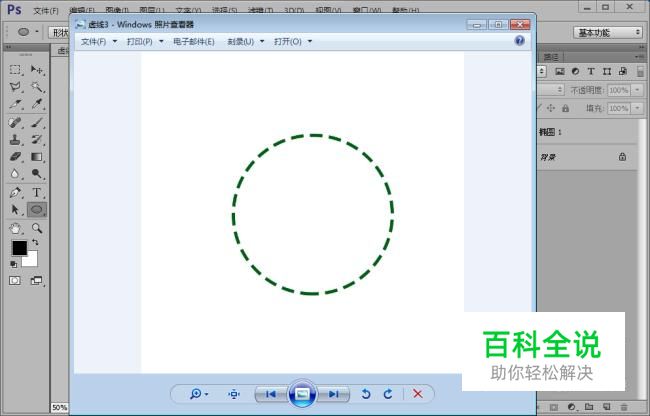Go to the next photo
The width and height of the screenshot is (650, 416).
[x=333, y=394]
